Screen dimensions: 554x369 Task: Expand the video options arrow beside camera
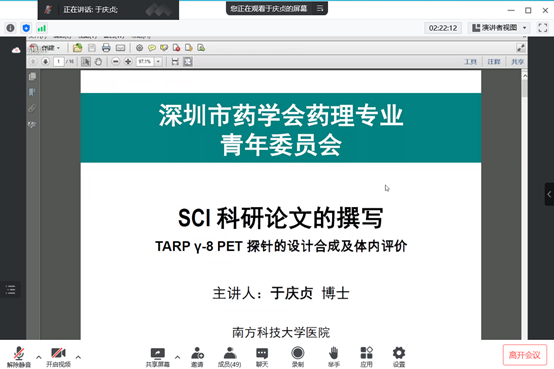click(x=78, y=357)
